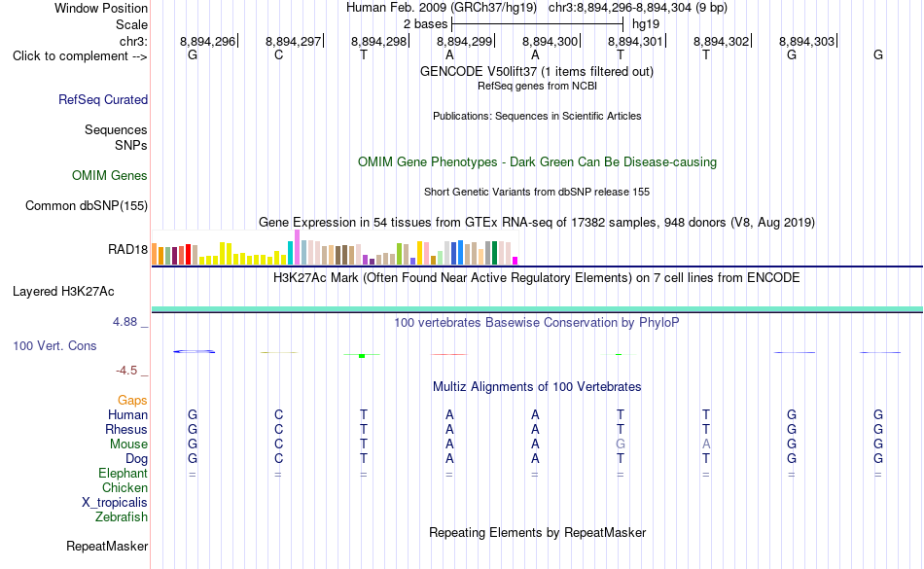924x569 pixels.
Task: Click the tallest violet GTEx expression bar
Action: (297, 247)
